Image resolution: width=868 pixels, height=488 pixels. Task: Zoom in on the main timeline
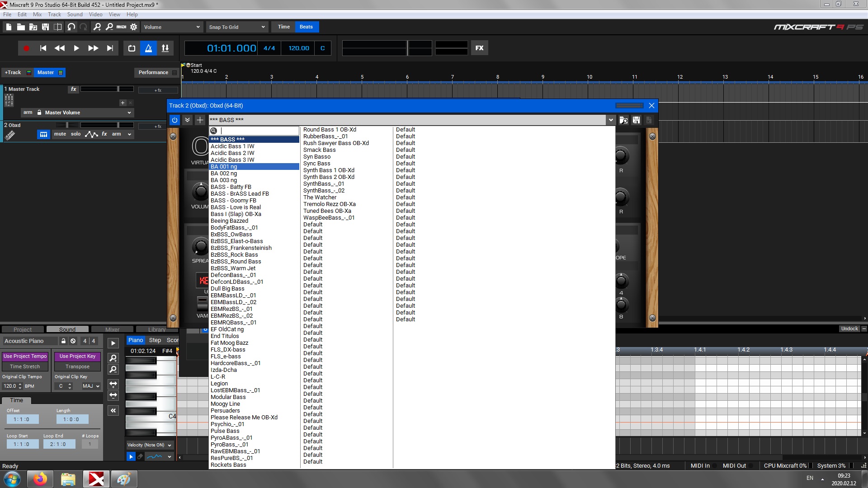click(x=97, y=27)
